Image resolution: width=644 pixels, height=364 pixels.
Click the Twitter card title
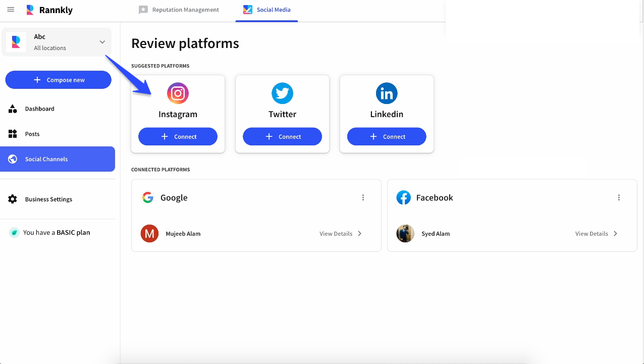point(282,114)
